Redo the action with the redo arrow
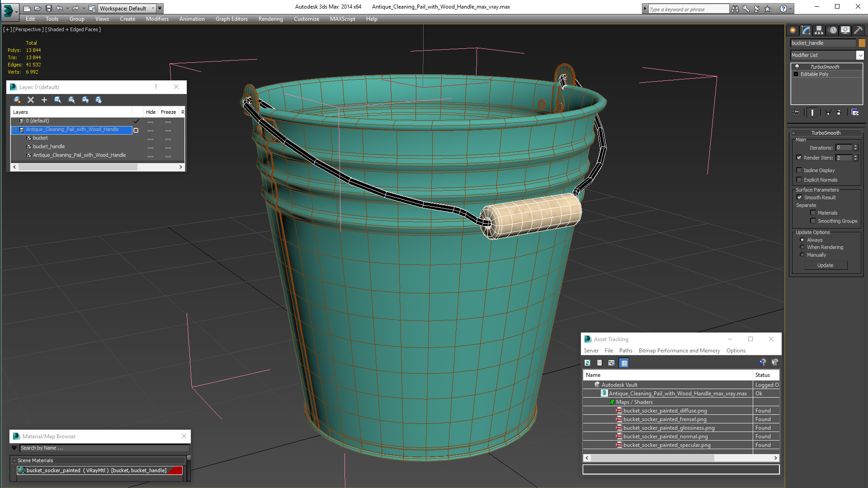This screenshot has width=868, height=488. coord(75,8)
